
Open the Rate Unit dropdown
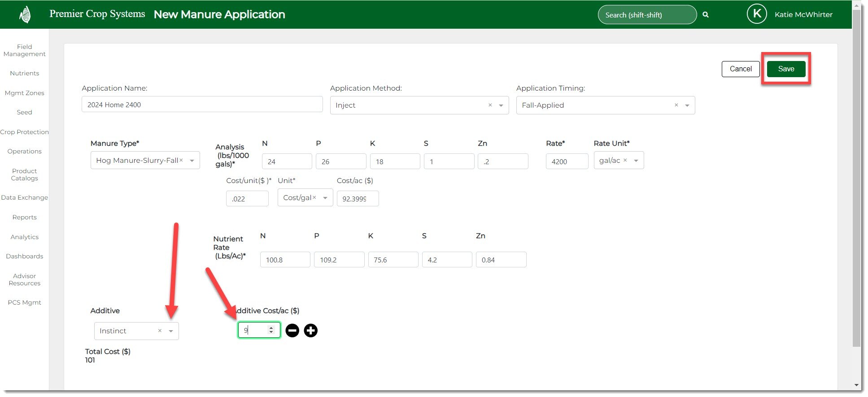click(x=636, y=161)
